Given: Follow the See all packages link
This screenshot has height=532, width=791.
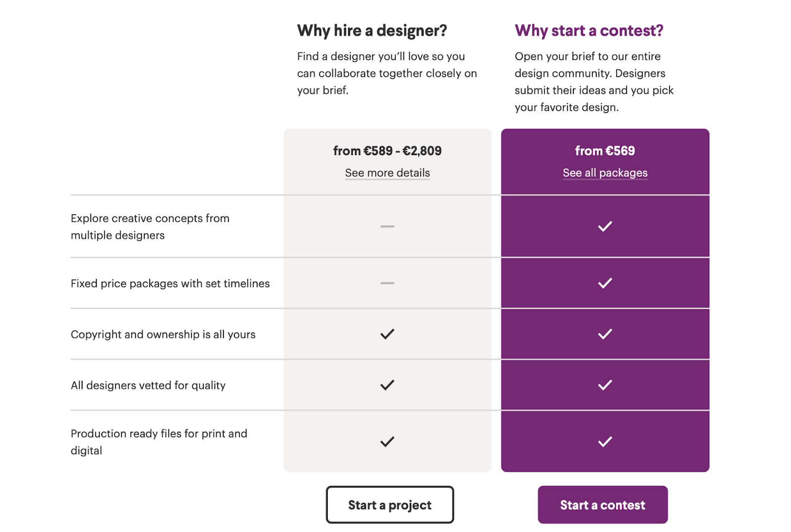Looking at the screenshot, I should 605,173.
